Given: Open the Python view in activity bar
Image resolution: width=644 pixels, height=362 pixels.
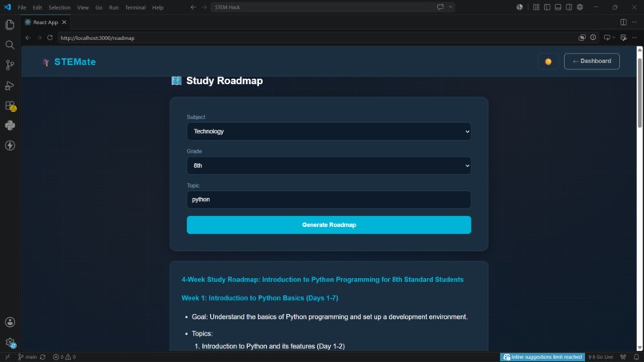Looking at the screenshot, I should [10, 125].
